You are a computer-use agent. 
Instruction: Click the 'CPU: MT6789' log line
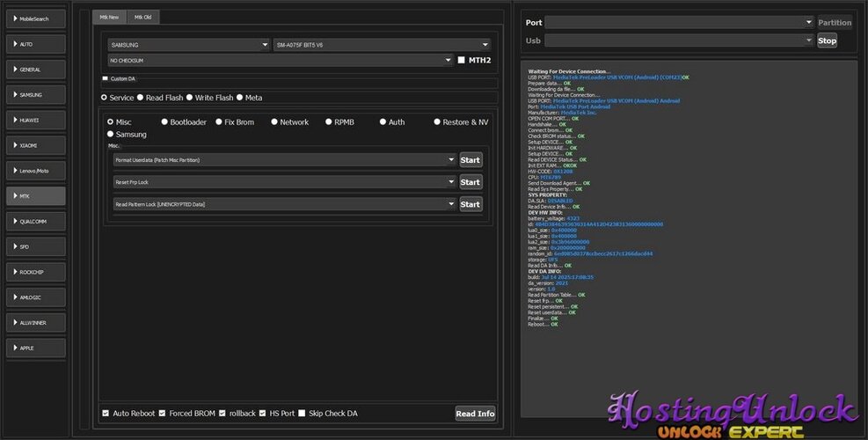pos(544,178)
